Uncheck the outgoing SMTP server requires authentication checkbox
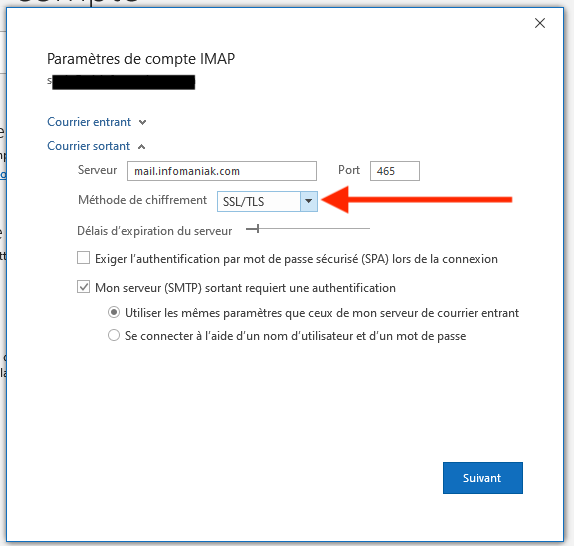The image size is (574, 546). [x=83, y=287]
